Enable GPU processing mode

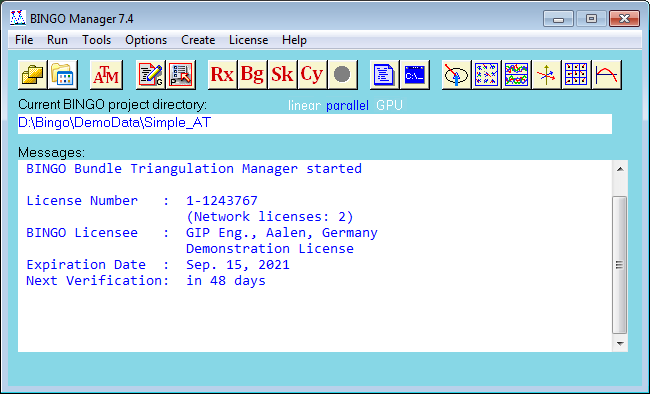[x=389, y=105]
